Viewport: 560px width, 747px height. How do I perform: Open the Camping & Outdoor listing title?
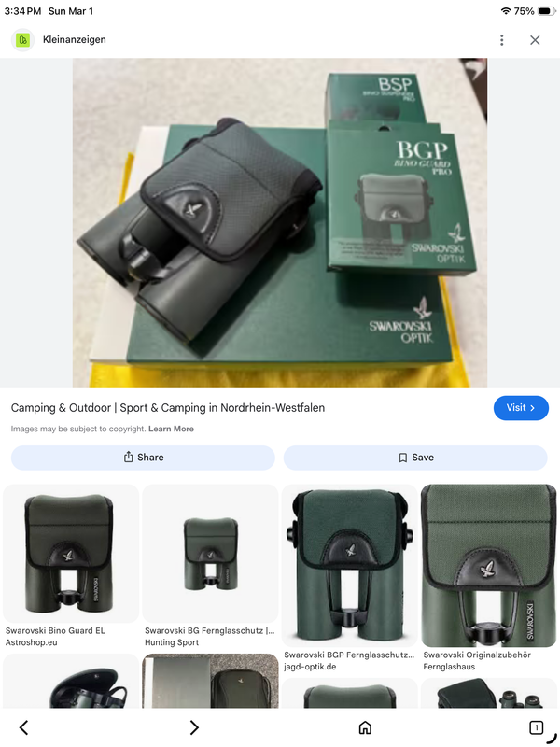click(168, 408)
